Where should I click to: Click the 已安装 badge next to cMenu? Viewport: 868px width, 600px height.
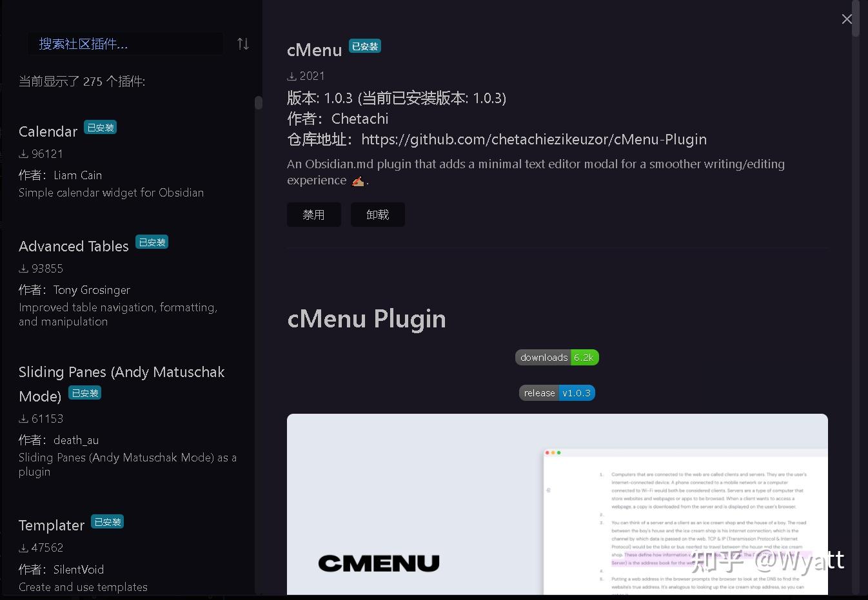[364, 46]
